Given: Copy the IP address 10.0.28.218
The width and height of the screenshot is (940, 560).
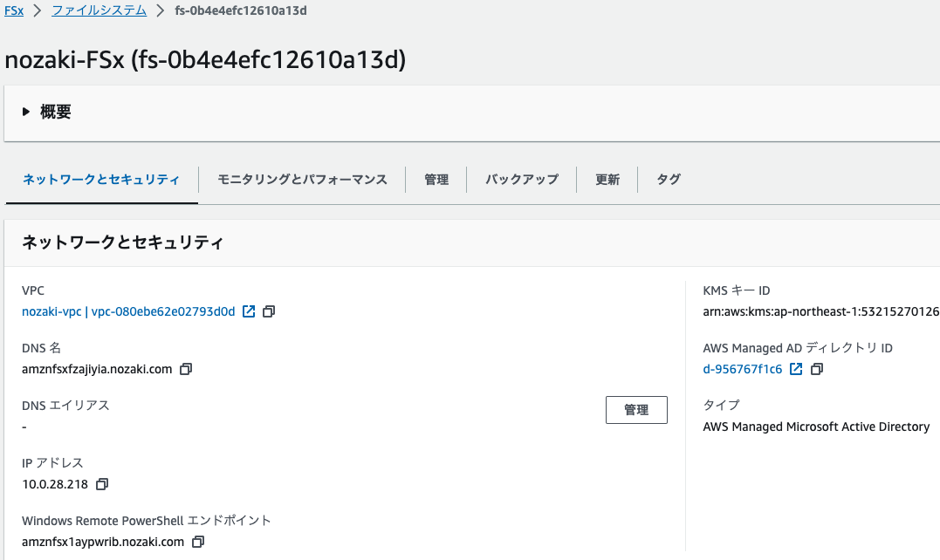Looking at the screenshot, I should tap(102, 484).
